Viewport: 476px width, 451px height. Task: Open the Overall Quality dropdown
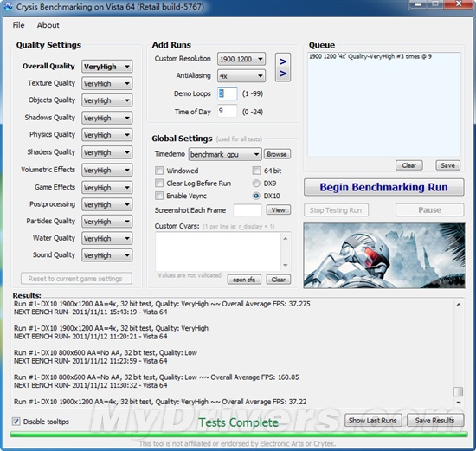pos(106,66)
